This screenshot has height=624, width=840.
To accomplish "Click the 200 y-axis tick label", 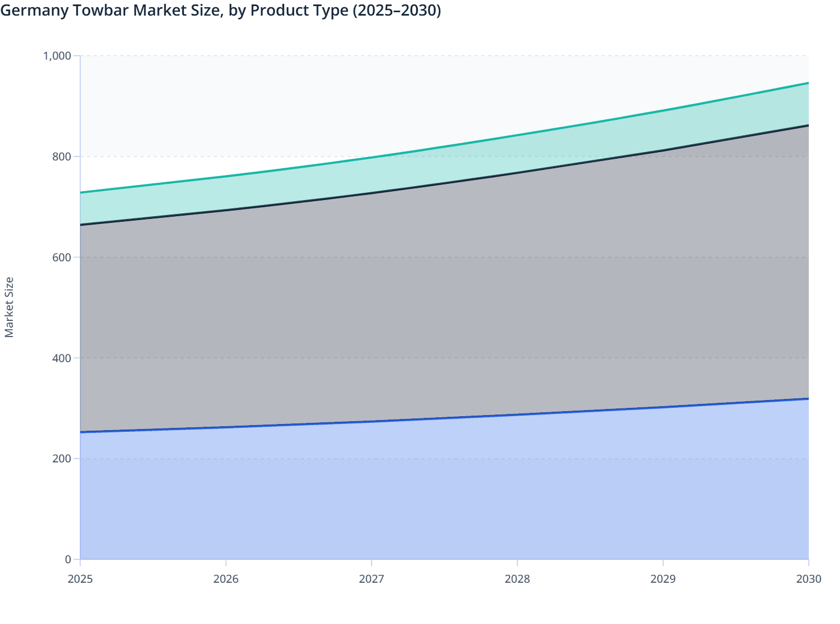I will [61, 459].
